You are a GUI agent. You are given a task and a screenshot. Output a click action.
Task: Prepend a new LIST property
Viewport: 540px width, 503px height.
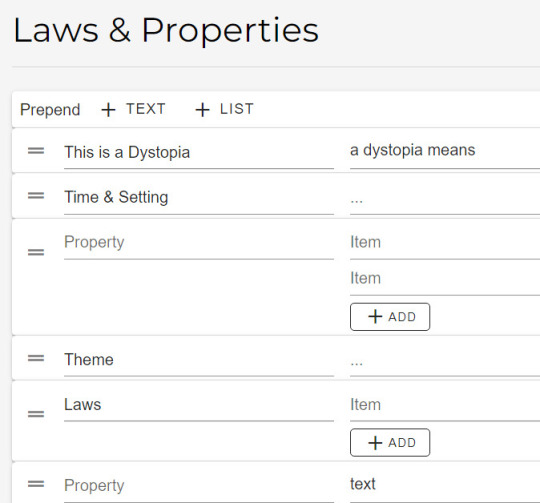tap(225, 109)
